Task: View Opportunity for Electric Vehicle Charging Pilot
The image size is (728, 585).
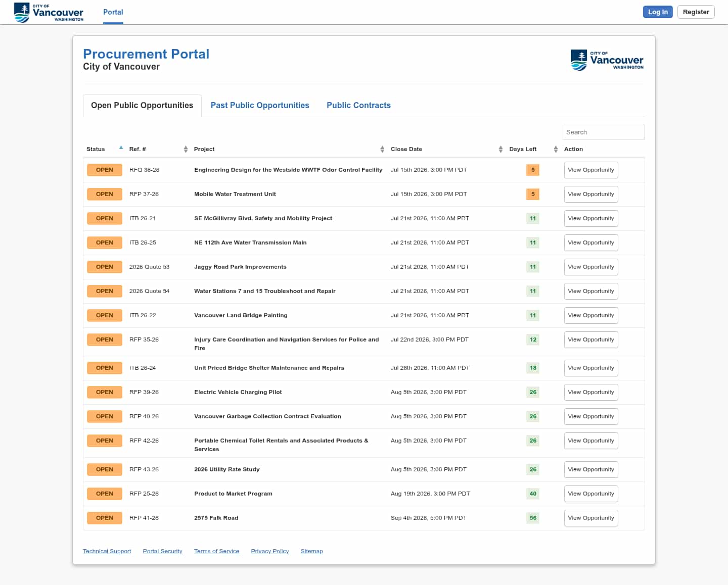Action: (x=591, y=392)
